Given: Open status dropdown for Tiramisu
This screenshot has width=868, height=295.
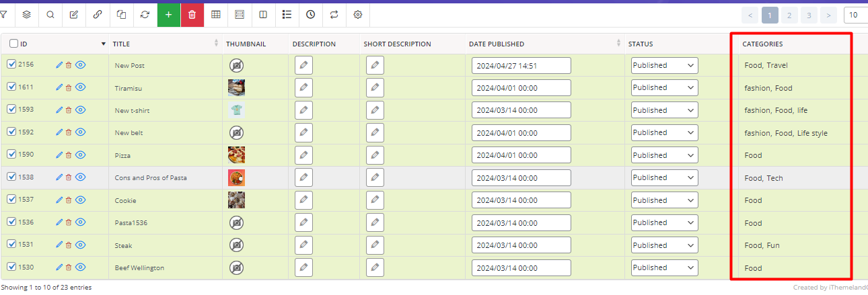Looking at the screenshot, I should 664,87.
